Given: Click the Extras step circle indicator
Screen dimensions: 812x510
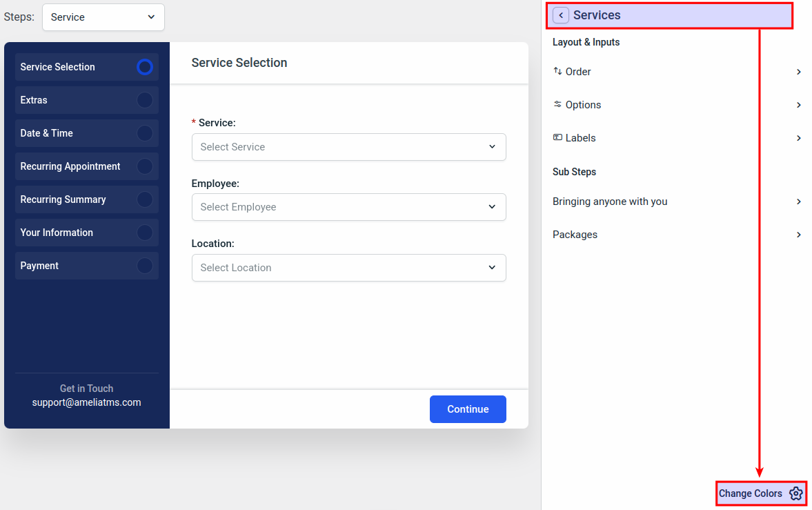Looking at the screenshot, I should tap(144, 100).
